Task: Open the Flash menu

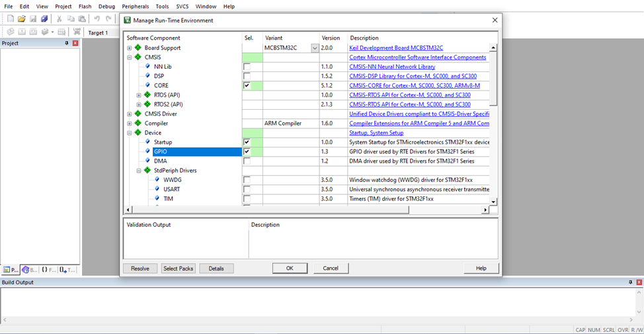Action: tap(85, 6)
